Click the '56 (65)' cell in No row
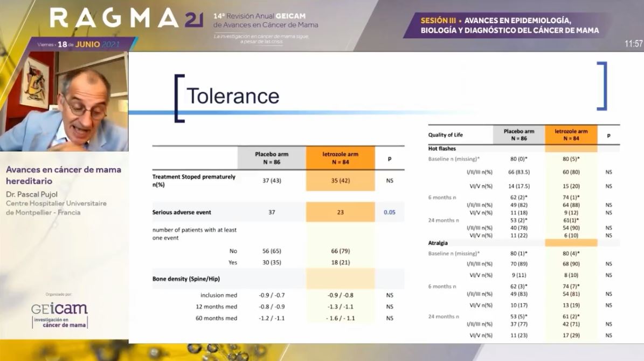This screenshot has width=644, height=361. point(272,251)
